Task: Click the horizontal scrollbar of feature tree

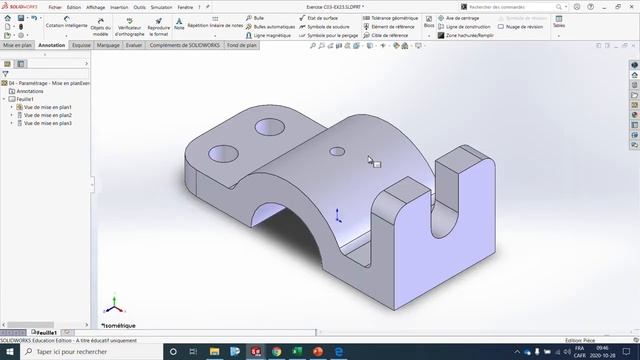Action: tap(31, 325)
